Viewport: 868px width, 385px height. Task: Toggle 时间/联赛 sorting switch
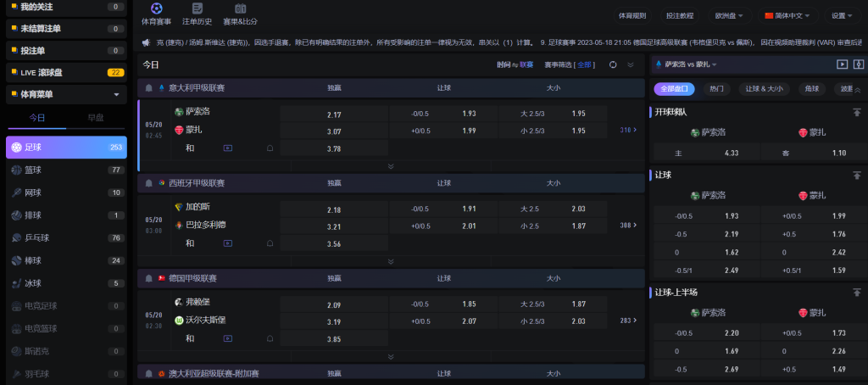515,64
